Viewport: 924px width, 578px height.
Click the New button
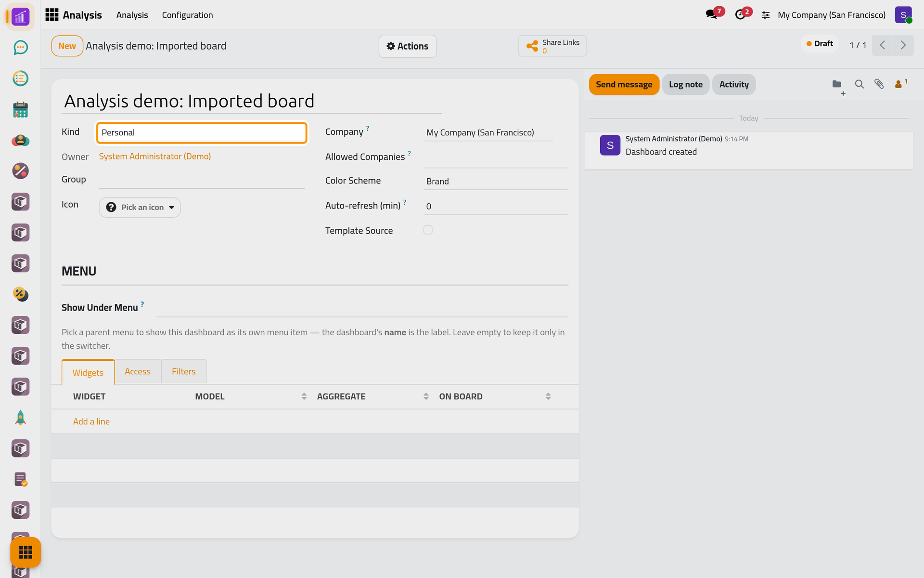point(67,46)
